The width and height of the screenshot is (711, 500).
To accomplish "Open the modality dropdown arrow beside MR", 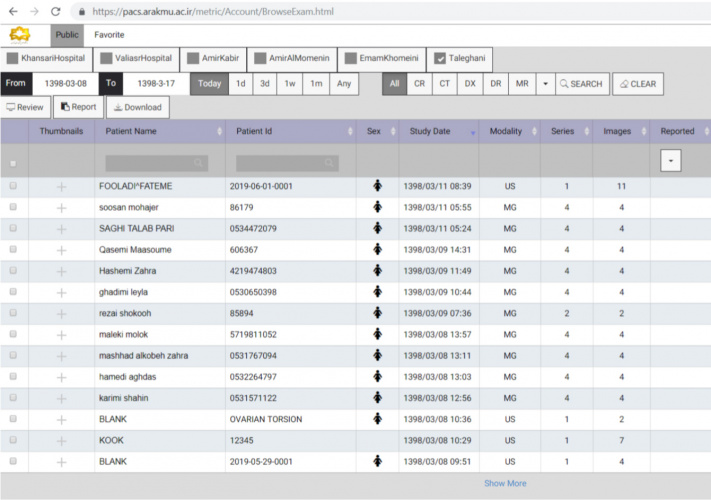I will tap(545, 84).
